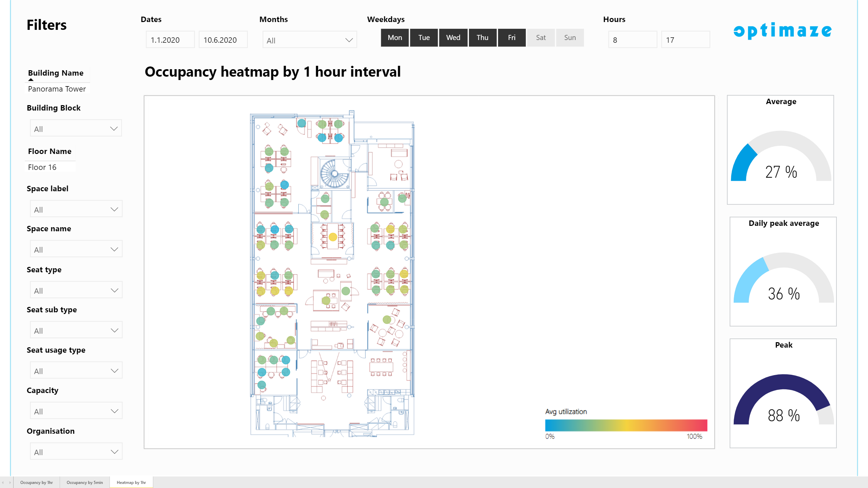This screenshot has height=488, width=868.
Task: Click the optimaze logo
Action: tap(782, 31)
